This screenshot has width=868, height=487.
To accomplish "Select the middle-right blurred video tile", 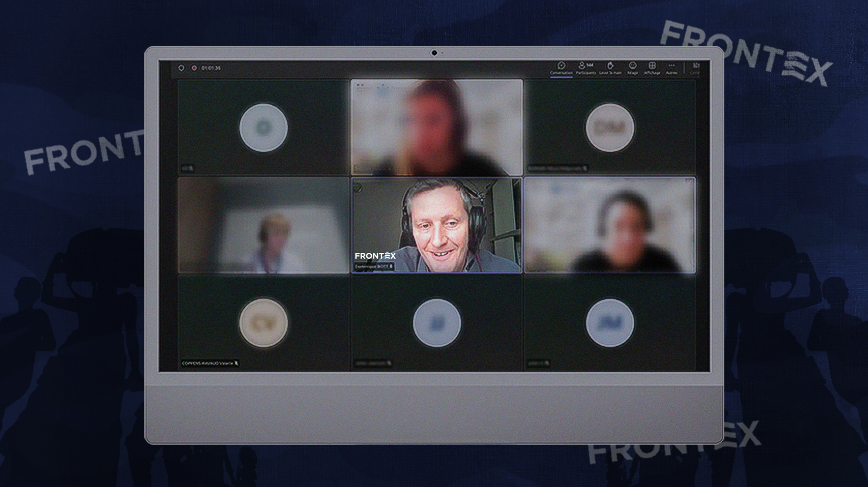I will click(609, 225).
